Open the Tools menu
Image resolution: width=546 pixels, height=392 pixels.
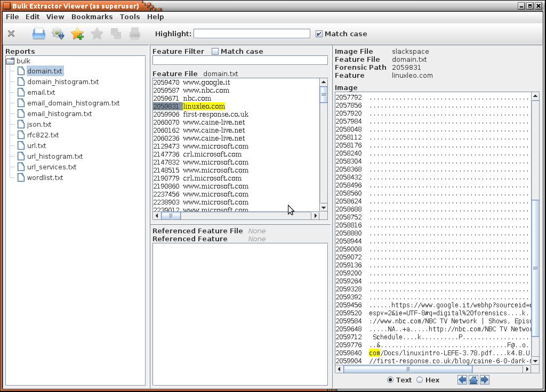pyautogui.click(x=130, y=17)
